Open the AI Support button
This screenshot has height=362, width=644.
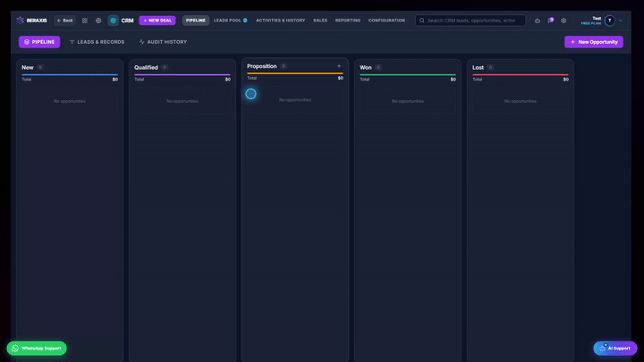coord(614,348)
